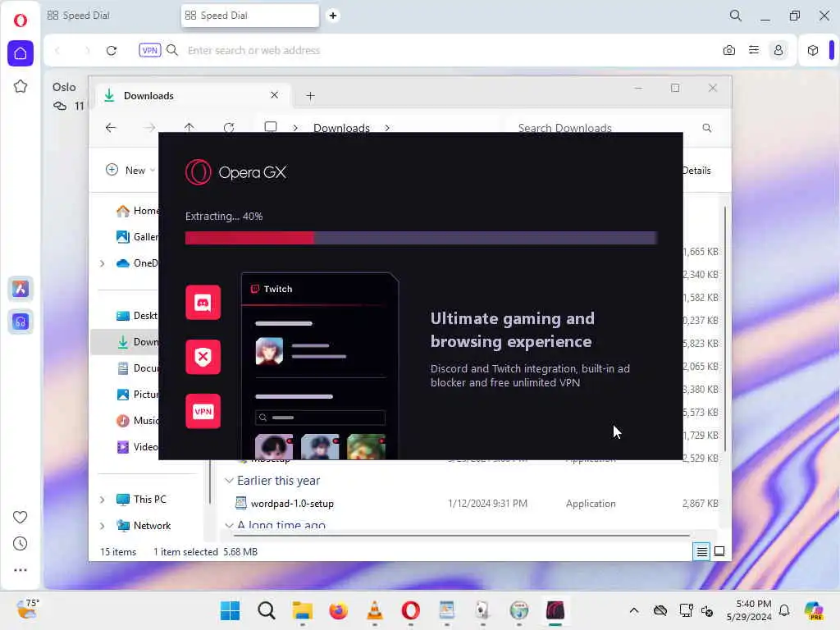Collapse the Earlier this year group

tap(229, 481)
